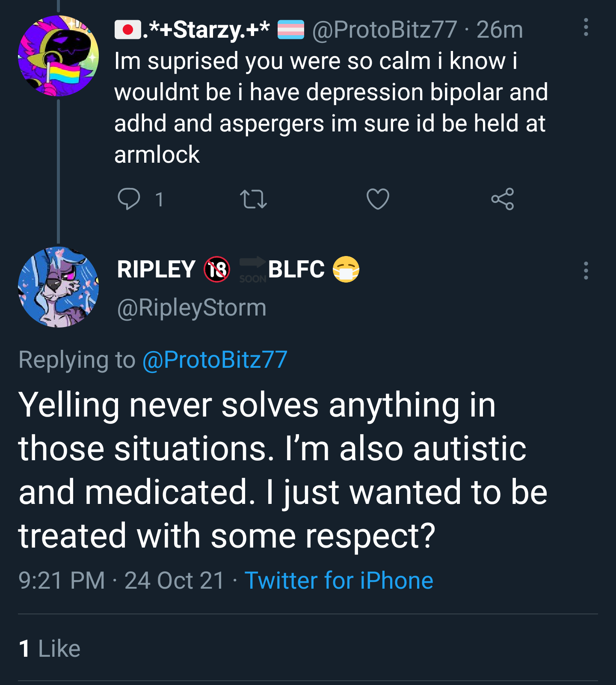Open the three-dot menu on Starzy's tweet
Viewport: 616px width, 685px height.
(586, 27)
